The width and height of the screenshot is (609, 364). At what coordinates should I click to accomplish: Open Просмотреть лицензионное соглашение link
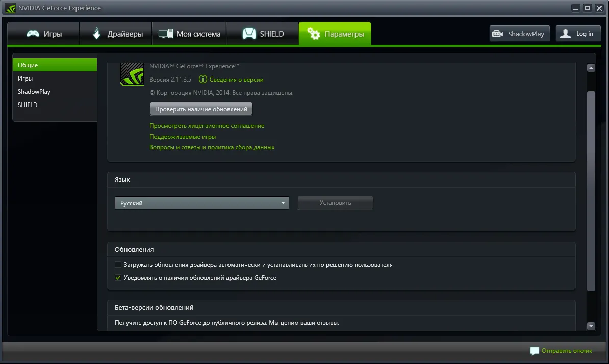pos(207,126)
